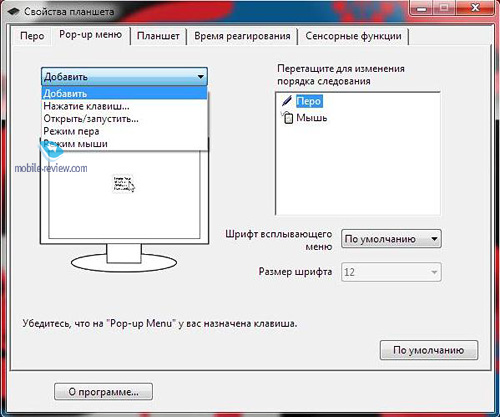Click the mouse icon beside Мышь
The image size is (500, 417).
tap(287, 118)
